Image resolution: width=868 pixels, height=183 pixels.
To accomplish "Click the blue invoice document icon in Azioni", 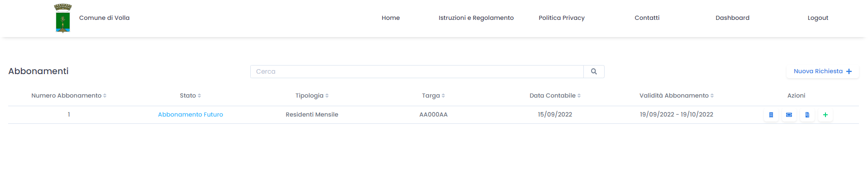I will [x=807, y=115].
